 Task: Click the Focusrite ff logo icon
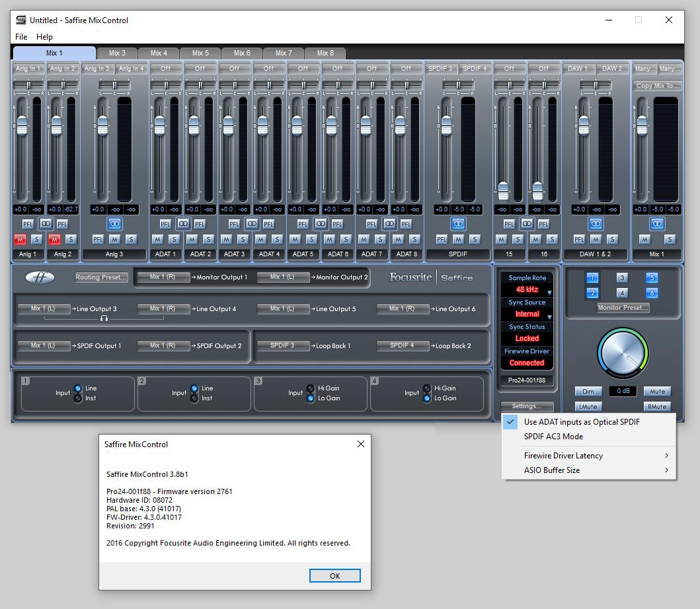point(40,277)
